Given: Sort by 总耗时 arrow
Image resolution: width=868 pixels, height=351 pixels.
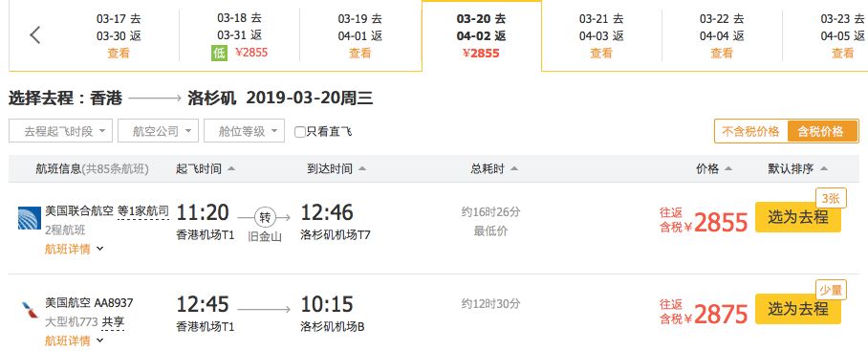Looking at the screenshot, I should [513, 169].
